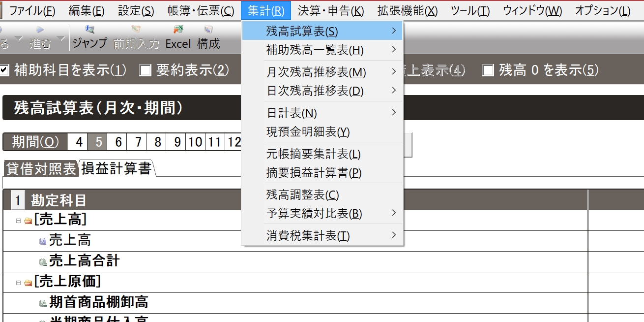The width and height of the screenshot is (644, 322).
Task: Export with the Excel toolbar icon
Action: 178,31
